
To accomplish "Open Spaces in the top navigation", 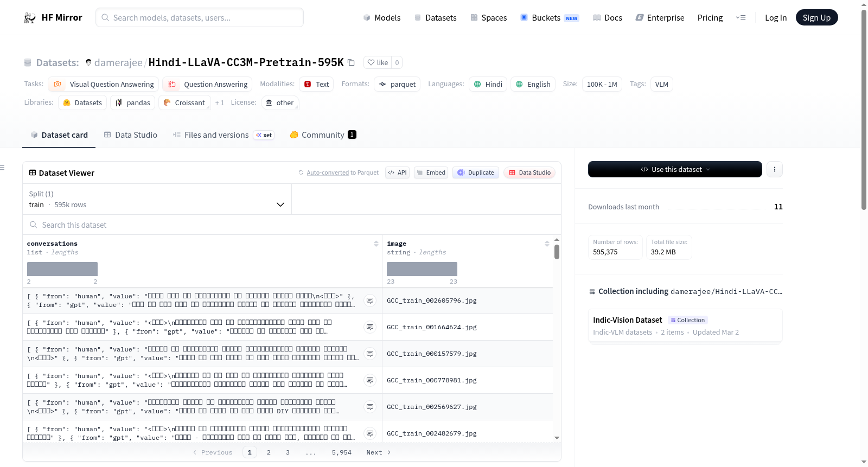I will click(x=489, y=18).
